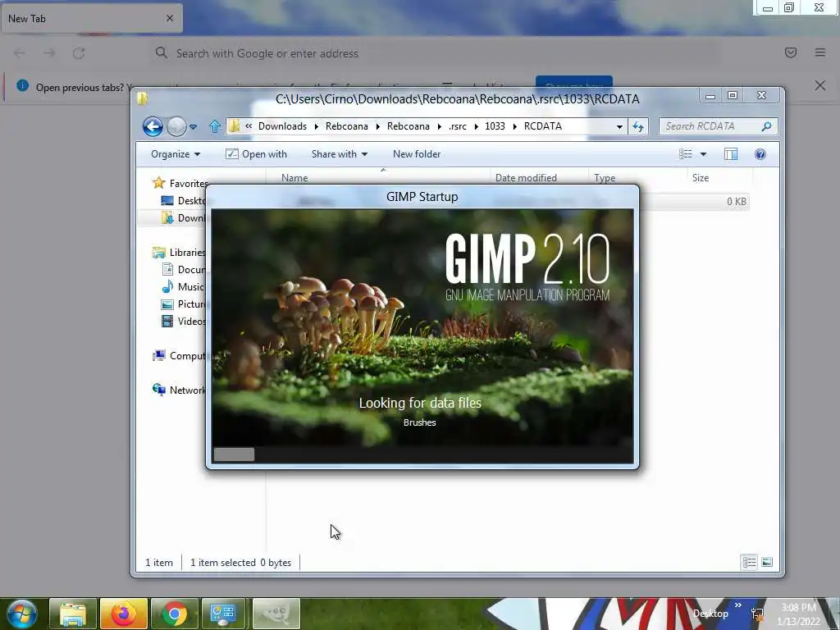
Task: Expand the Desktop toolbar chevrons in taskbar
Action: (737, 605)
